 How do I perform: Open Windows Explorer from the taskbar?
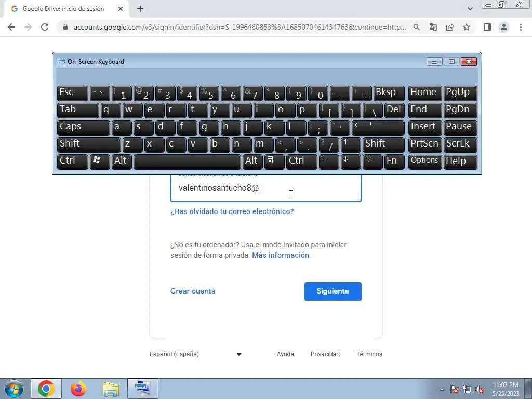111,389
